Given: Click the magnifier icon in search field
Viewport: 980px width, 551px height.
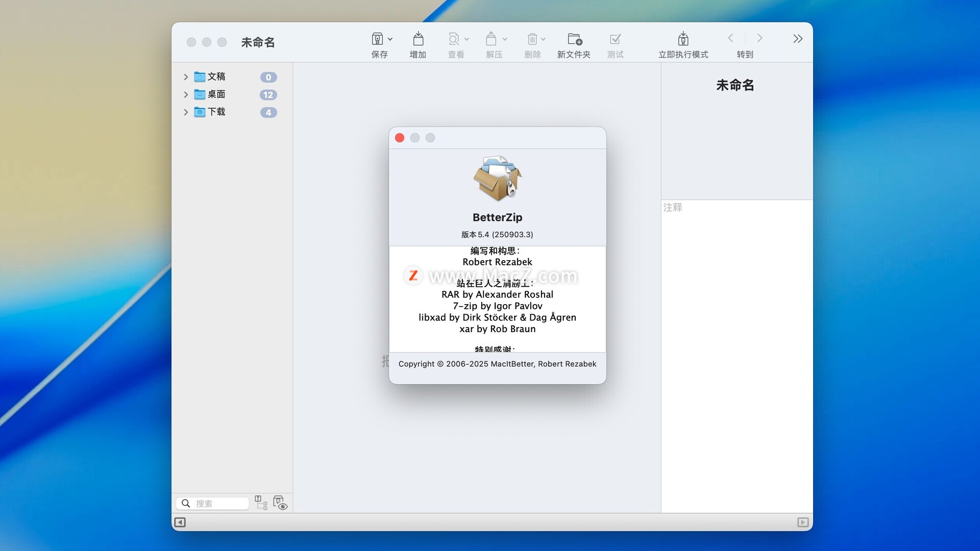Looking at the screenshot, I should [186, 504].
